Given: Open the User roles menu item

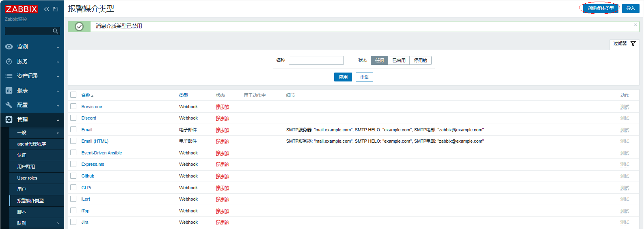Looking at the screenshot, I should (27, 178).
